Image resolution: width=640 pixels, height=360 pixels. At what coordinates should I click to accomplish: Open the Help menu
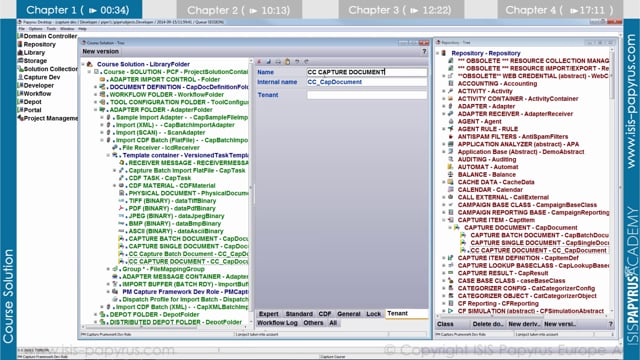(82, 29)
